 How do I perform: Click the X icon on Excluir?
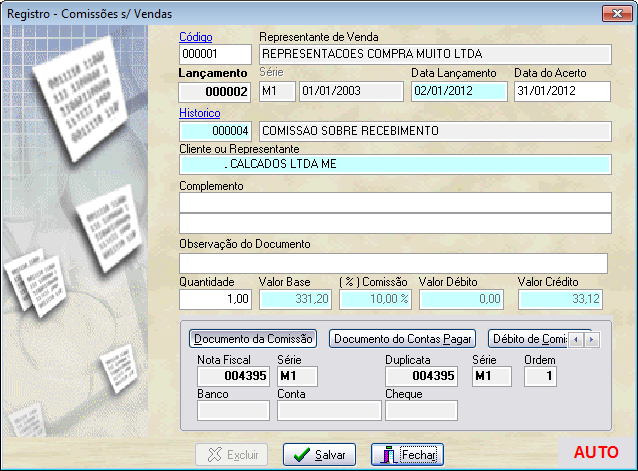point(214,455)
